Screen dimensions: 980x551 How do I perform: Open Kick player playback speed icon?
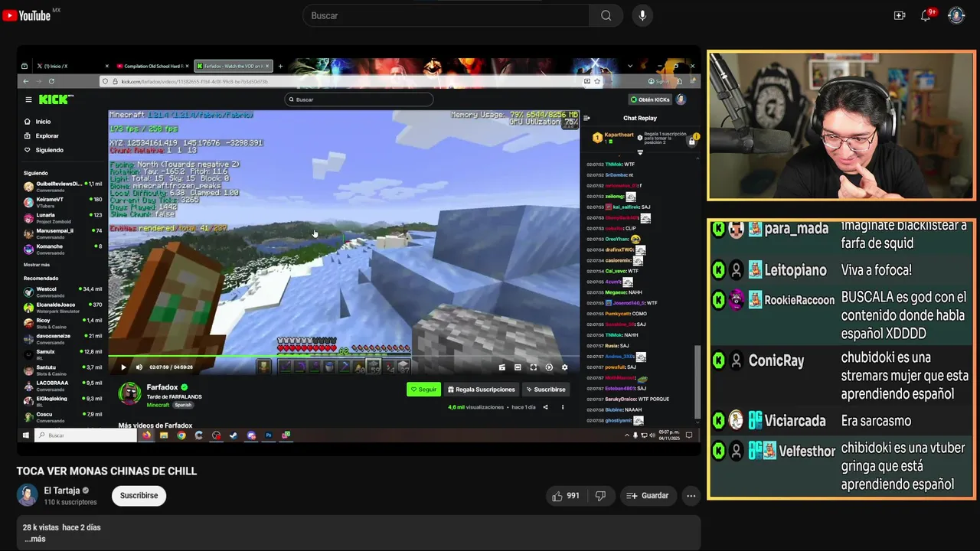point(549,367)
